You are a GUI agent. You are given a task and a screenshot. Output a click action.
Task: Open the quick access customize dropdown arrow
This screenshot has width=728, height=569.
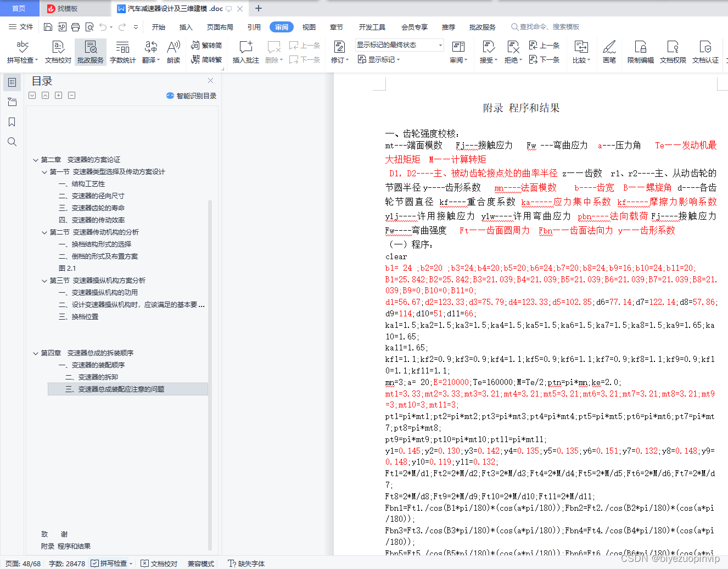(136, 27)
